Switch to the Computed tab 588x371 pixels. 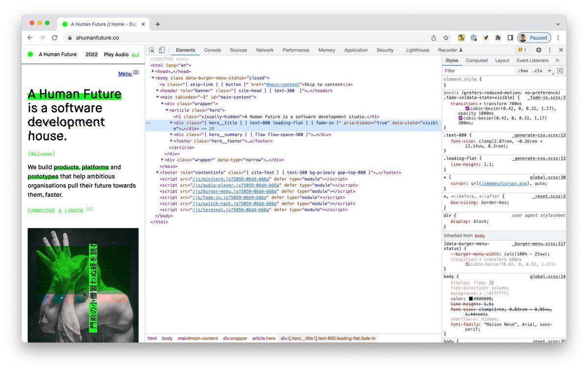coord(476,60)
